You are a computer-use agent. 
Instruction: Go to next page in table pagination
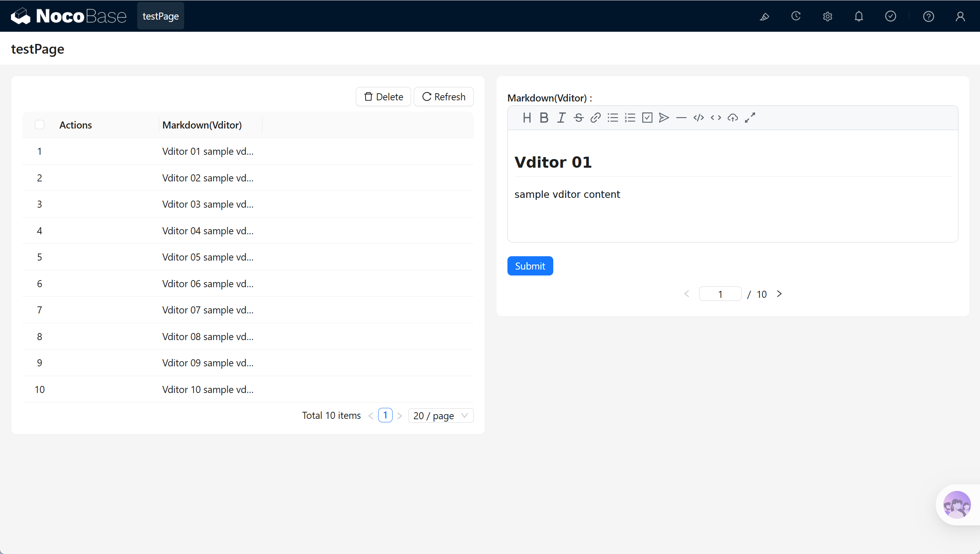(x=400, y=416)
